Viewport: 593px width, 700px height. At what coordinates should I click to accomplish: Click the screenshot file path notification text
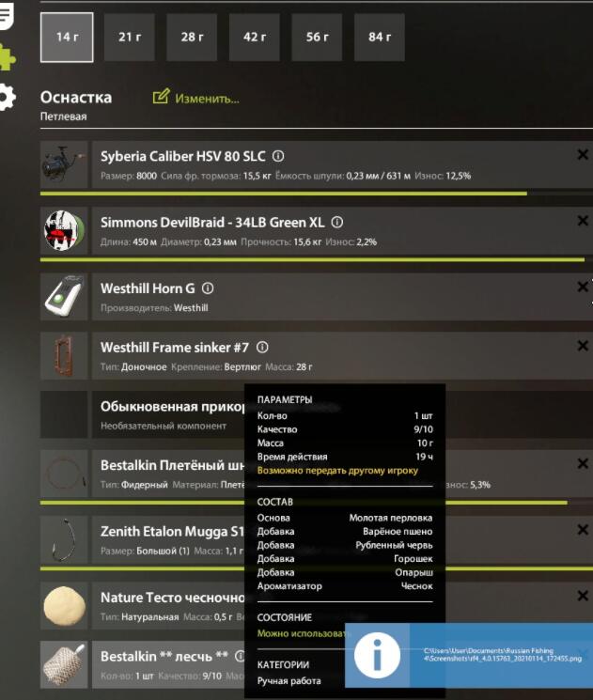[503, 655]
